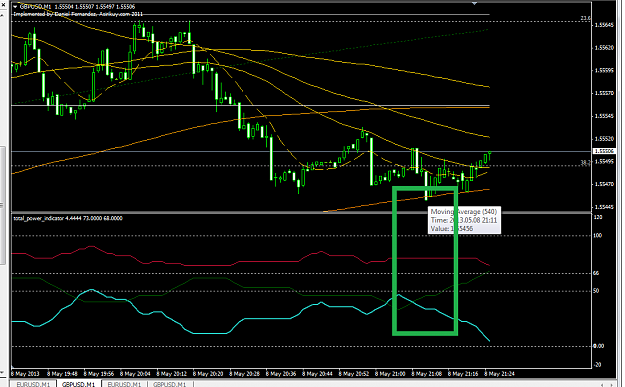Click the '8 May 2013' time axis label
The image size is (625, 387).
[x=26, y=374]
